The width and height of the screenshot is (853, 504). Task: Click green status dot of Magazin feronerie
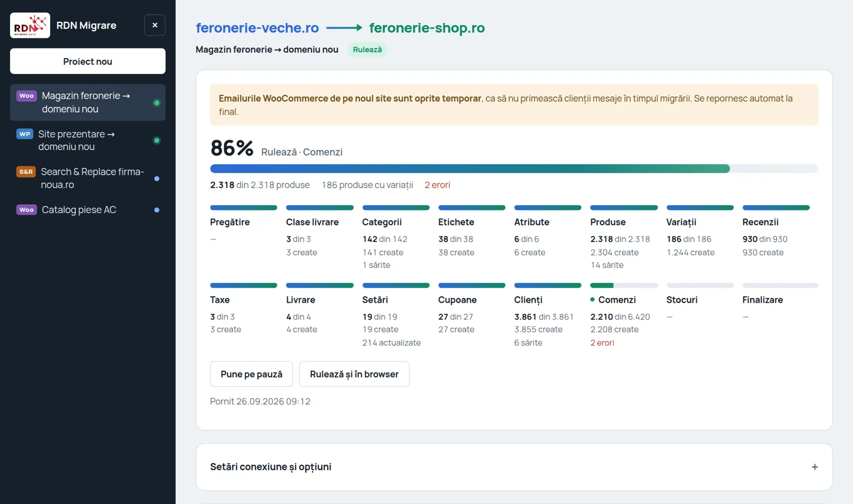157,103
